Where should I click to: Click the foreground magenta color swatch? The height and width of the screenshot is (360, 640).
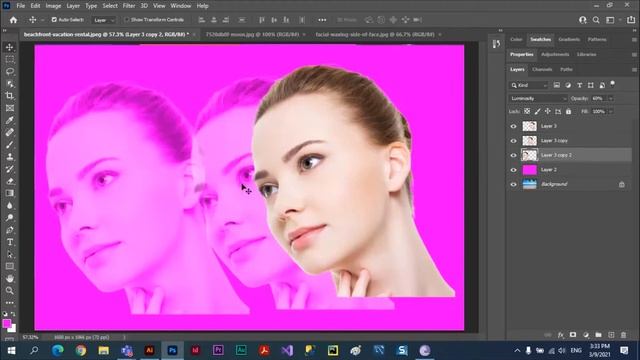pyautogui.click(x=7, y=324)
